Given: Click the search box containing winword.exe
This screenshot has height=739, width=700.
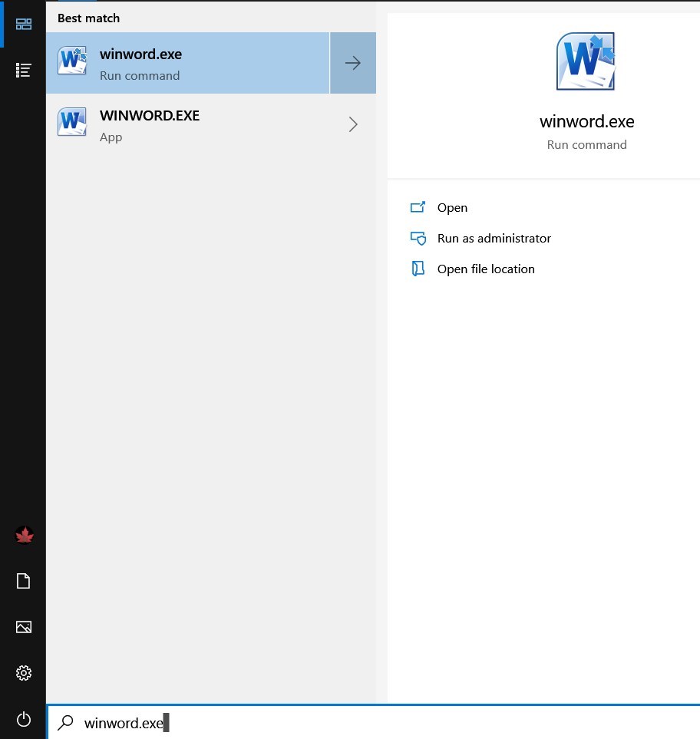Looking at the screenshot, I should coord(373,723).
